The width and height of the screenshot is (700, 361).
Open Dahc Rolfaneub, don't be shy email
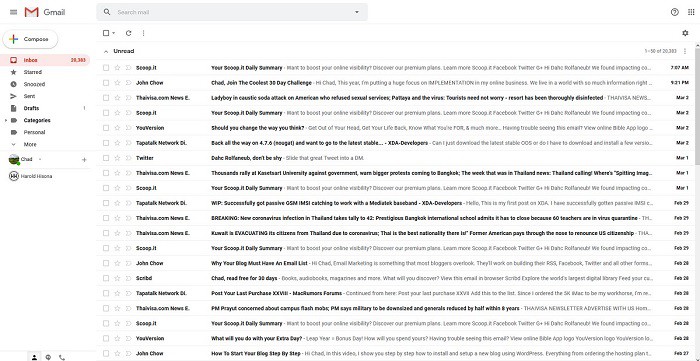[246, 158]
